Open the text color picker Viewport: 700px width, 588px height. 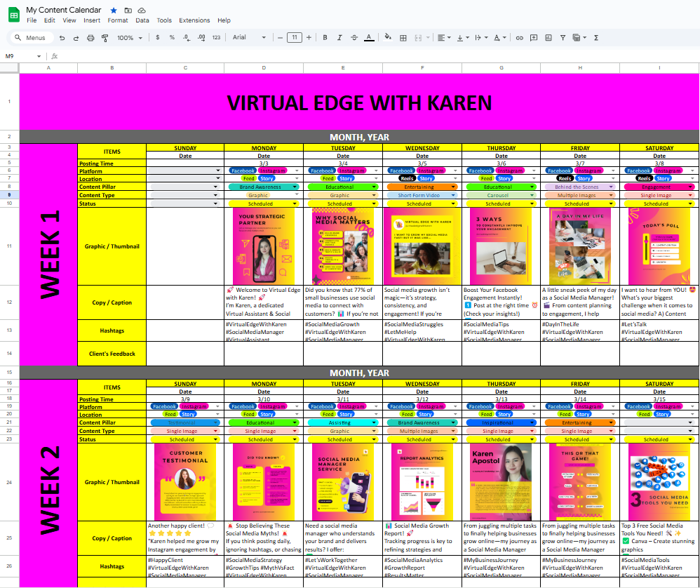[x=369, y=37]
